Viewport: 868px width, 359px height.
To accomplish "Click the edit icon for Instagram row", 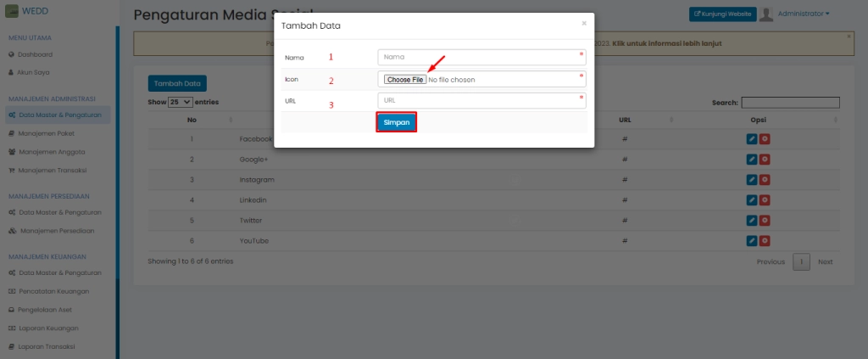I will tap(751, 180).
